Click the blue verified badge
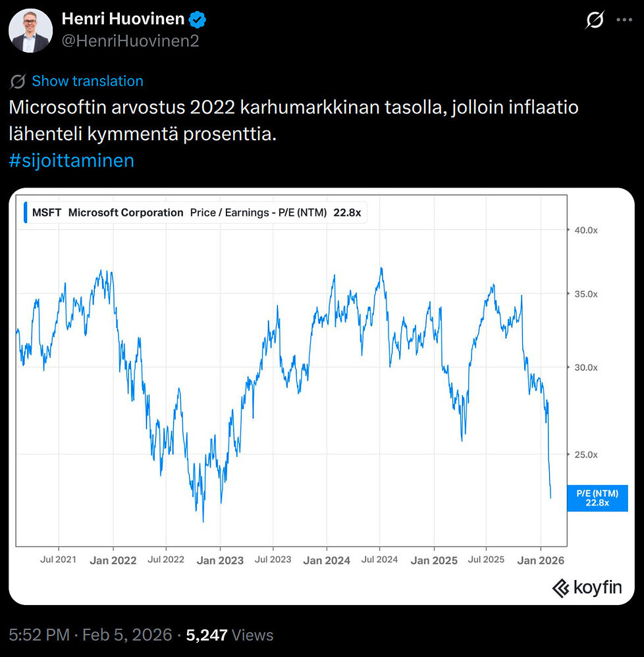The height and width of the screenshot is (657, 644). click(x=198, y=20)
